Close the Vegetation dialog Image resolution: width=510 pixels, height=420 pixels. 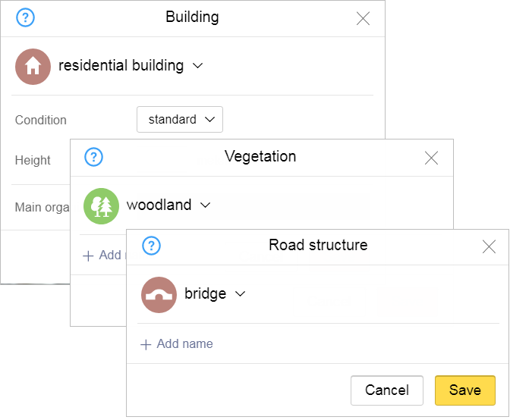(431, 158)
